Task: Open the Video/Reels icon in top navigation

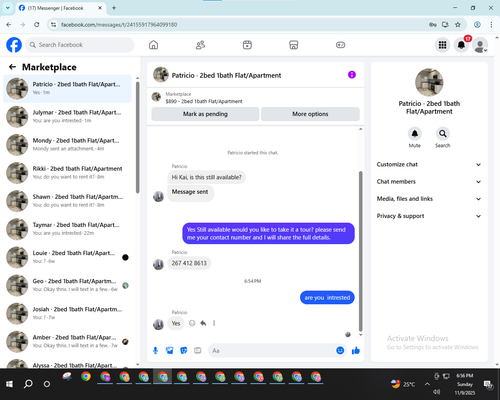Action: (247, 45)
